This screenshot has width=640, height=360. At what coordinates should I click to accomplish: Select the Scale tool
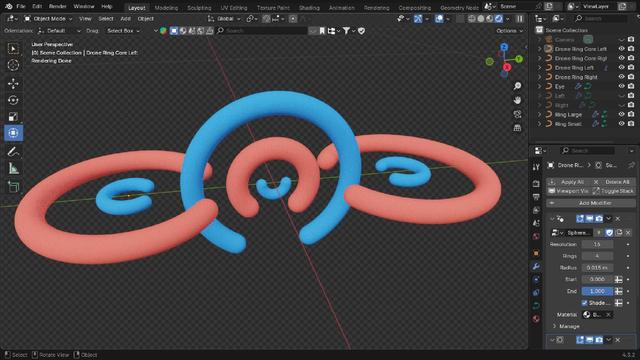[13, 117]
